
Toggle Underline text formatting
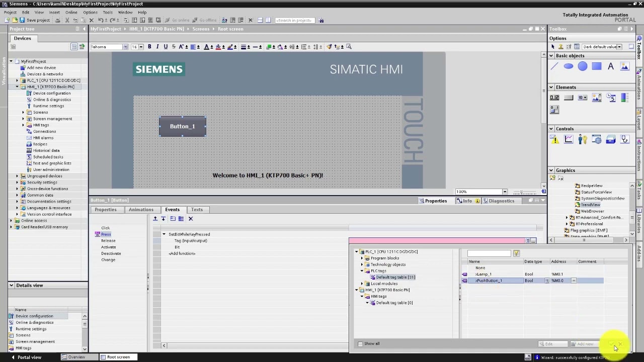166,47
